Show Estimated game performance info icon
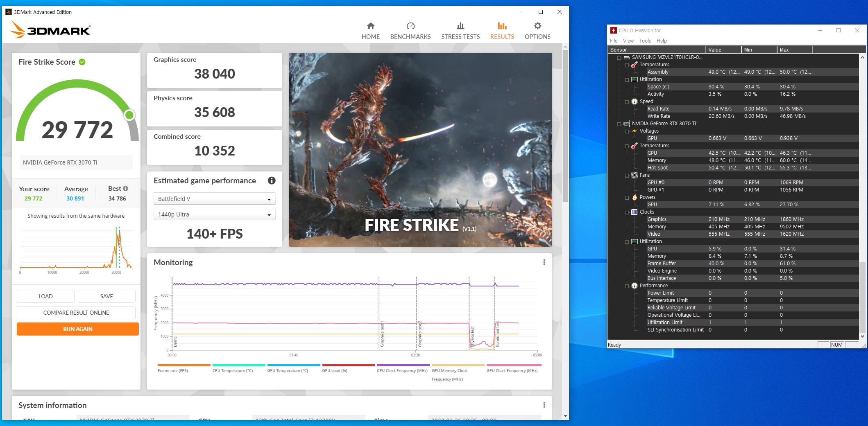 [x=271, y=180]
